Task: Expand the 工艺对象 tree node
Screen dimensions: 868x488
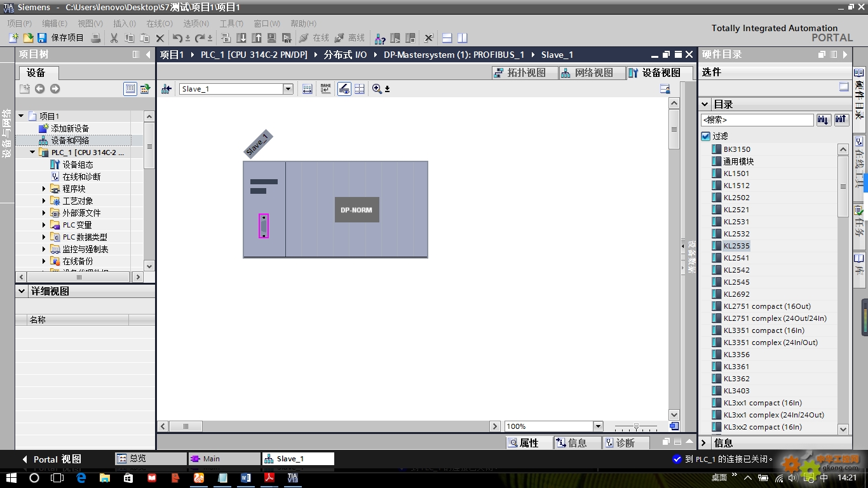Action: click(44, 201)
